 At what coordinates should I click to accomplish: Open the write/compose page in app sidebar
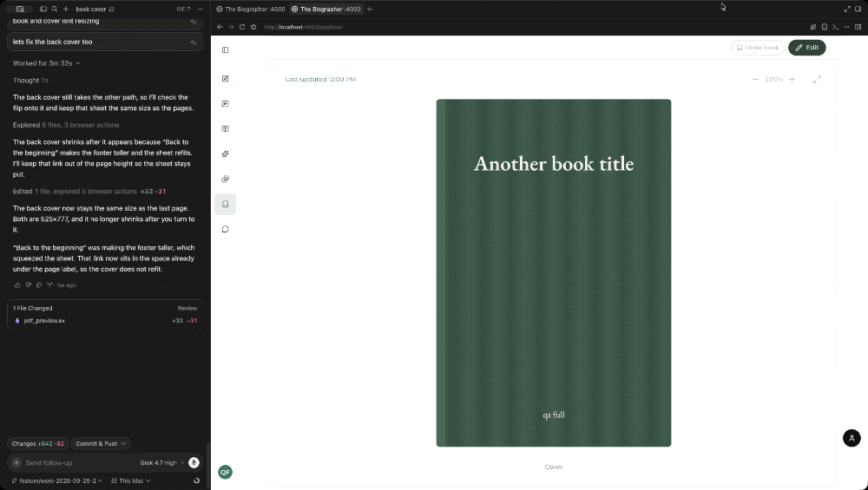coord(226,79)
